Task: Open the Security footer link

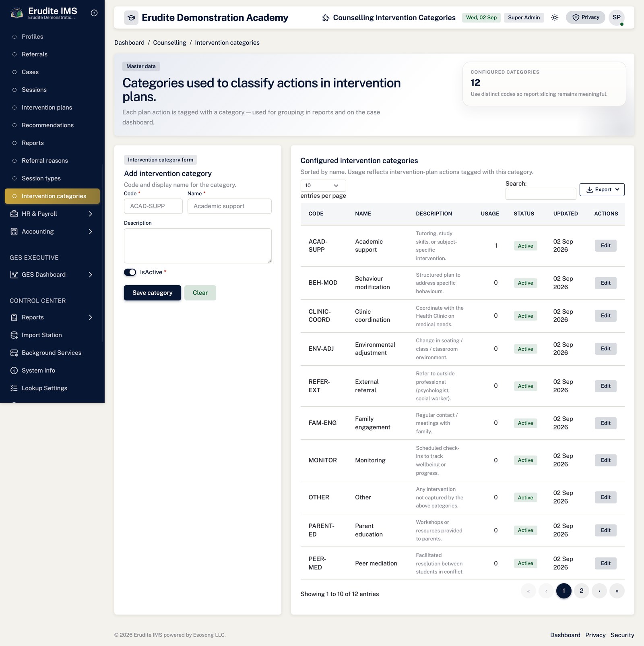Action: point(622,635)
